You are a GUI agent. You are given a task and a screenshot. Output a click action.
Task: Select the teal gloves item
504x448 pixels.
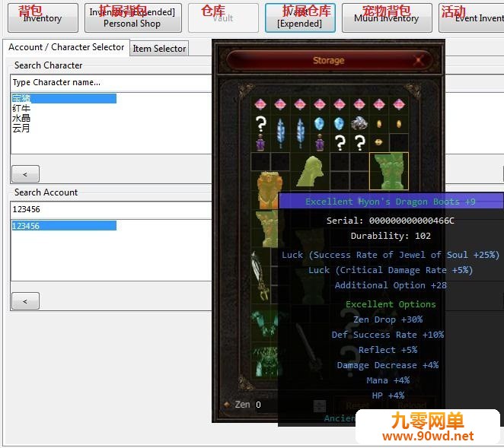(x=264, y=324)
